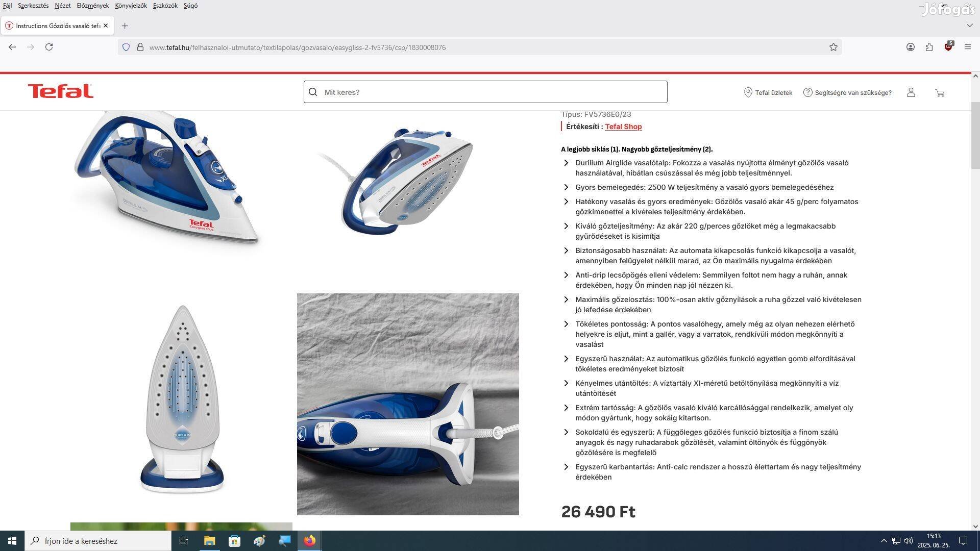
Task: Click chevron beside Kényelmes utántöltés
Action: pyautogui.click(x=566, y=383)
